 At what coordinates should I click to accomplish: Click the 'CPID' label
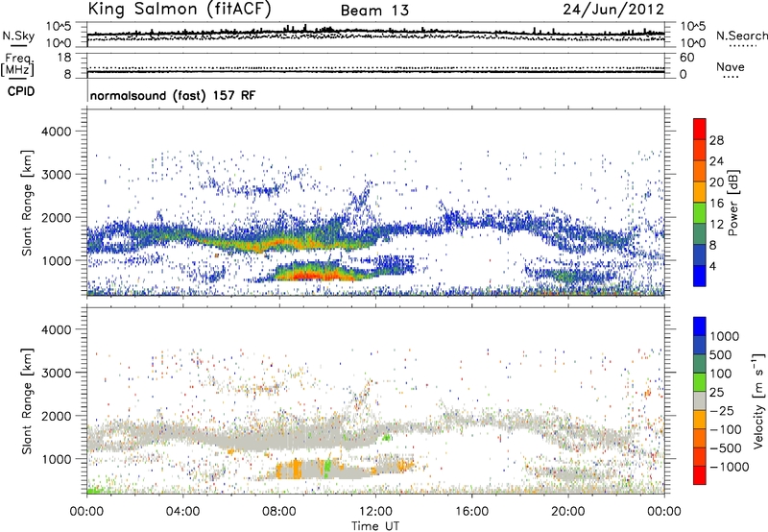[x=21, y=91]
